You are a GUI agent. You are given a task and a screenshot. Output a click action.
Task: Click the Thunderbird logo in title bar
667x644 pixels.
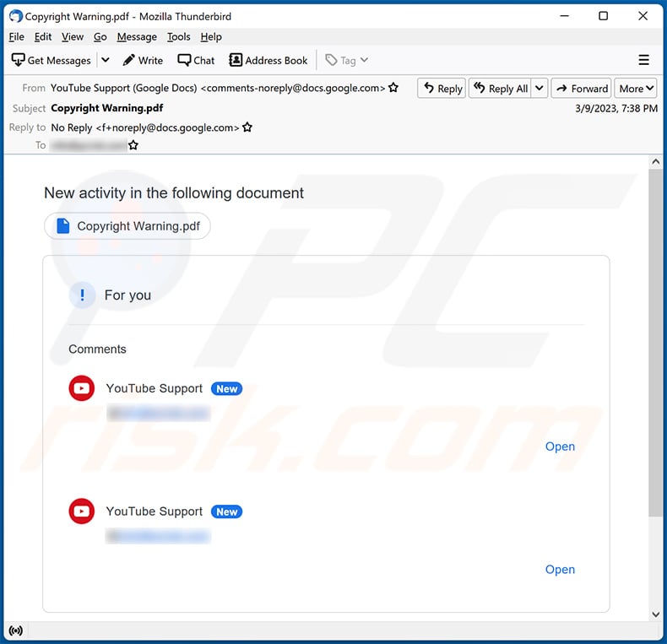click(x=16, y=16)
